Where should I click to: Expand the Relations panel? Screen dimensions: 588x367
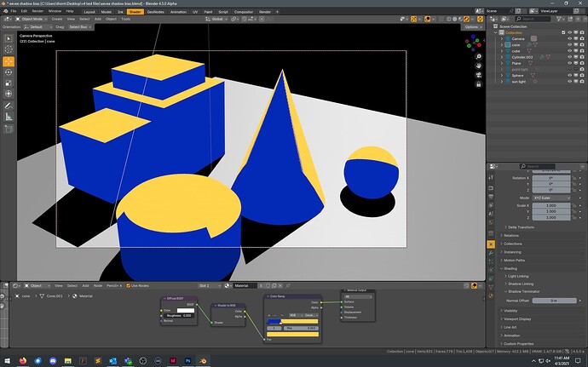[511, 235]
